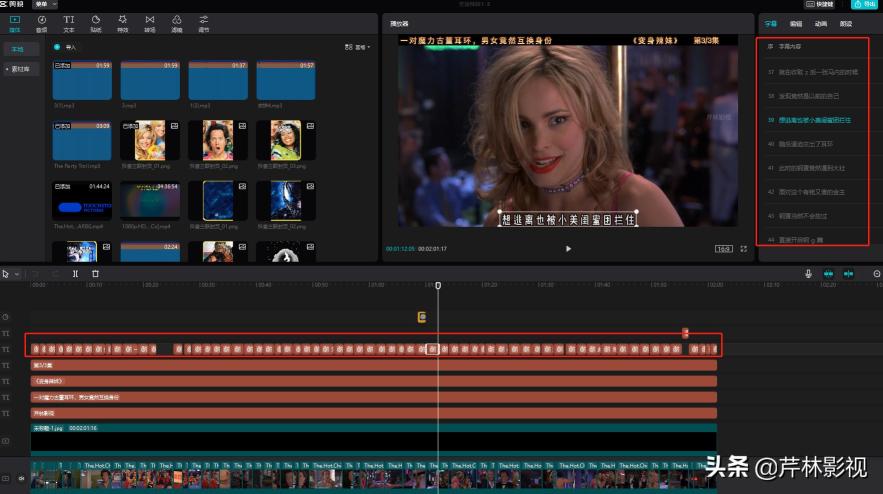
Task: Select the jpg overlay clip 00:02:01:16
Action: click(373, 440)
